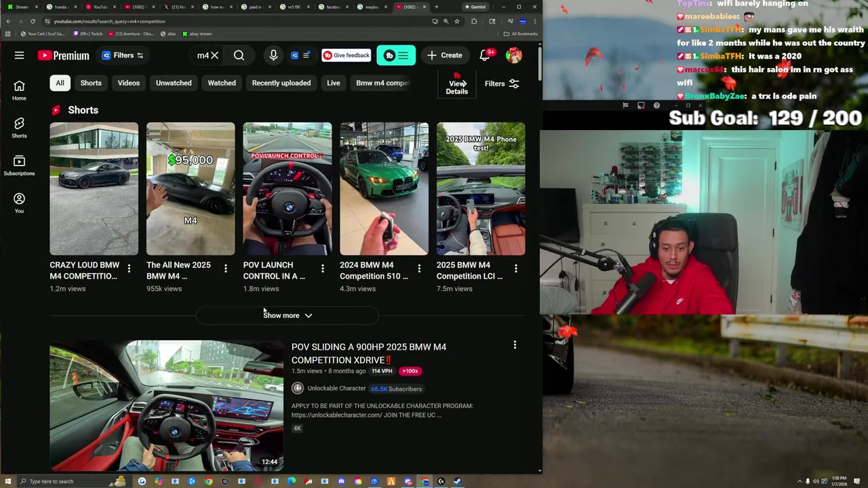Click the search magnifier button
The image size is (868, 488).
coord(239,56)
